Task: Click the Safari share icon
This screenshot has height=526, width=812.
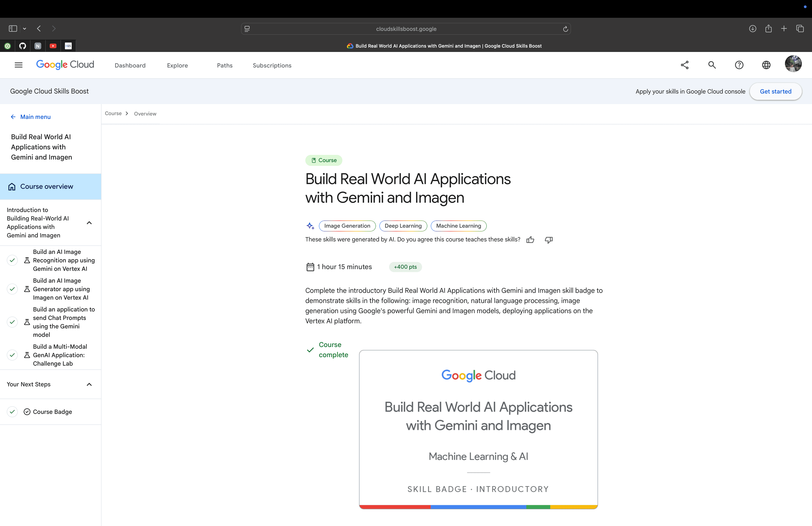Action: 768,29
